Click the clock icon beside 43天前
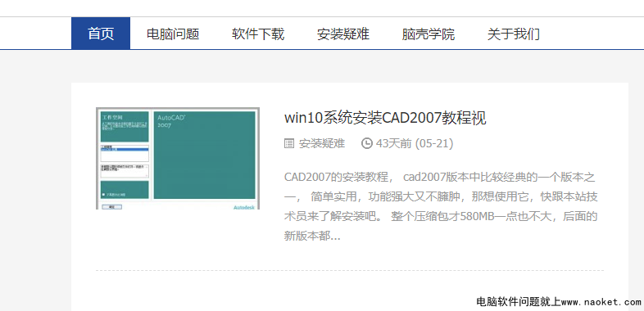 [366, 143]
